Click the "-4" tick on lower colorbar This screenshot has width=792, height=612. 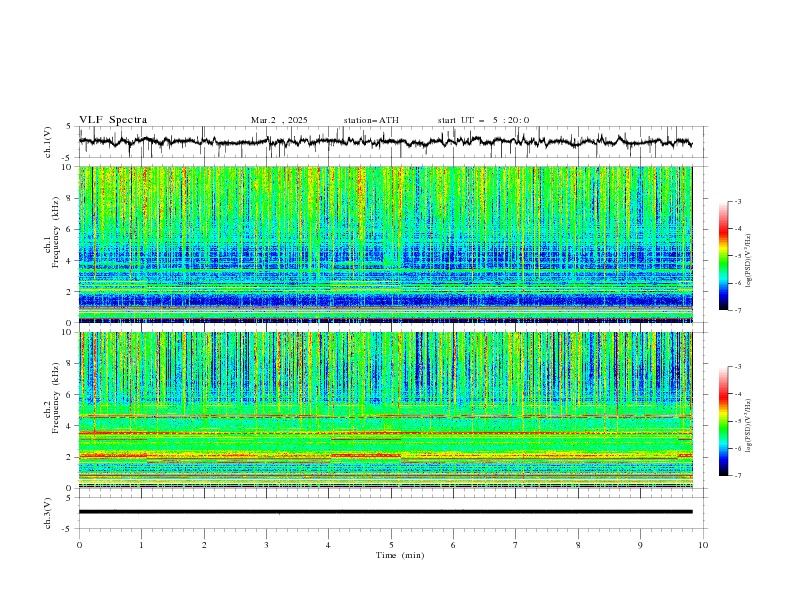tap(737, 394)
